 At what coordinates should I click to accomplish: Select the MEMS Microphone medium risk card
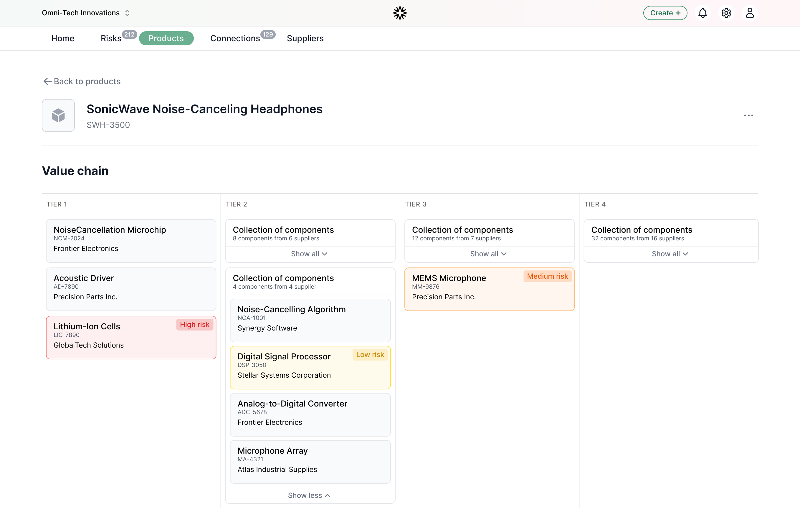click(489, 289)
